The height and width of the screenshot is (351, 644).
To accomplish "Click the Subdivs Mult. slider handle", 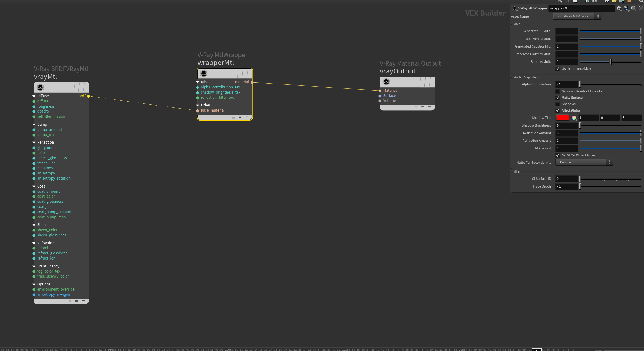I will click(610, 62).
